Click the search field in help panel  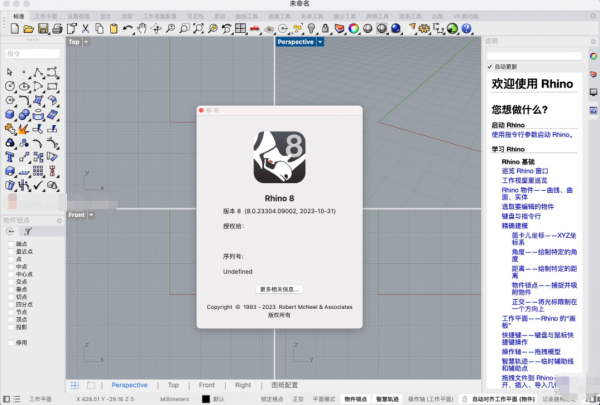534,56
